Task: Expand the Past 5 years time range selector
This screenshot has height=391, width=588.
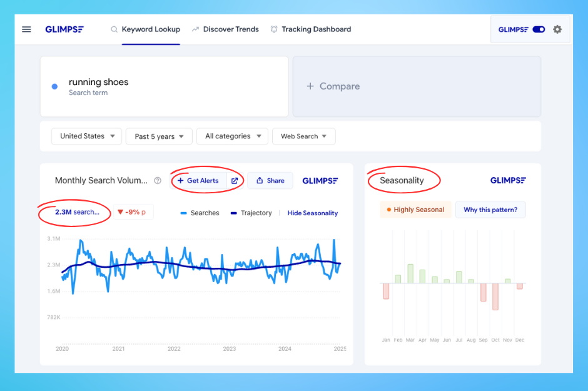Action: pos(158,136)
